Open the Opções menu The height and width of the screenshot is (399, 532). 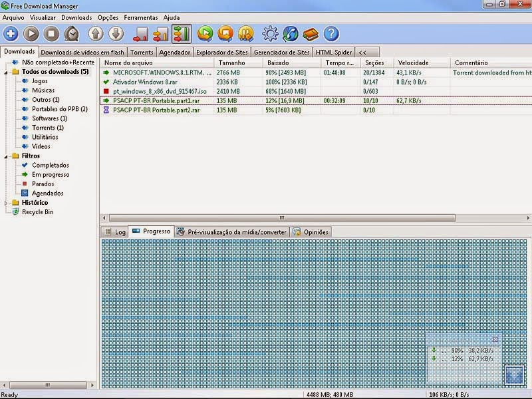(x=108, y=18)
